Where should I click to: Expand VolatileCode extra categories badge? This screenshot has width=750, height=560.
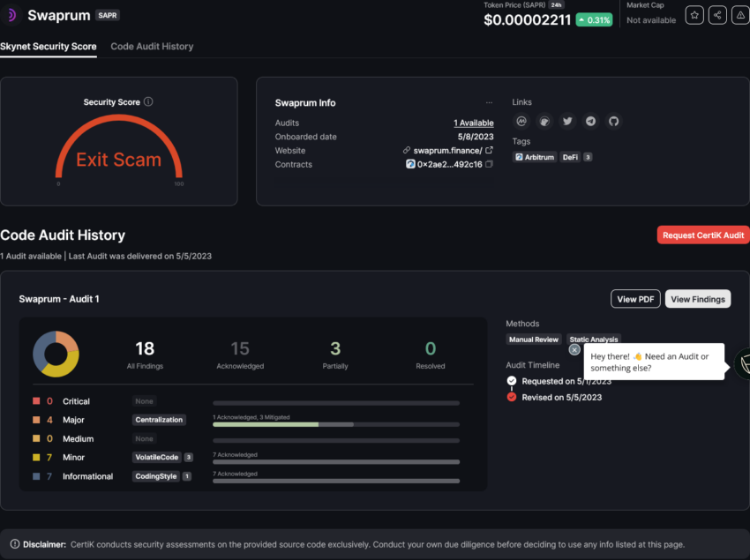click(189, 457)
